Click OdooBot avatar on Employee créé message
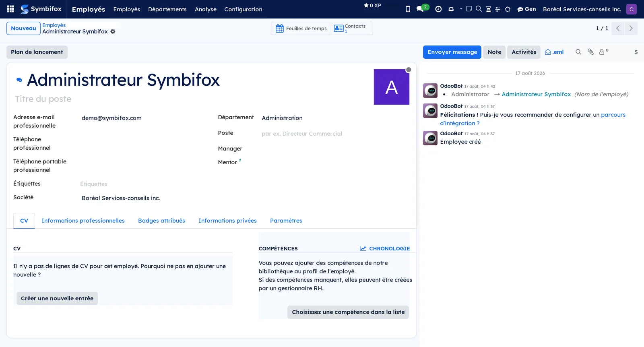This screenshot has width=644, height=347. tap(430, 138)
